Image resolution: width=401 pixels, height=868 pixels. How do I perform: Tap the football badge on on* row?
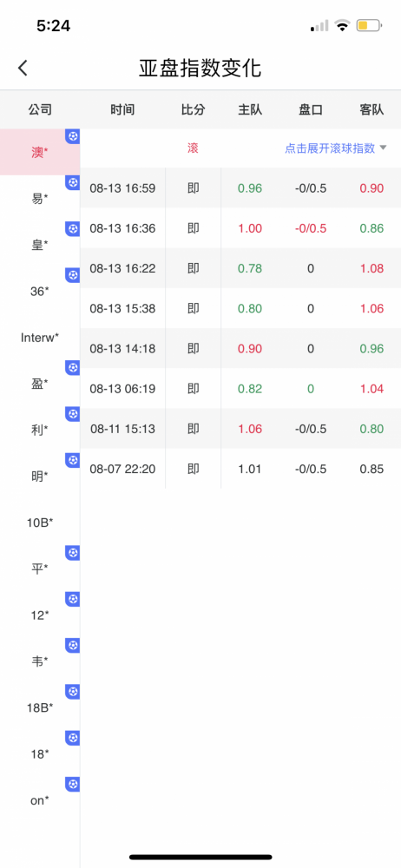coord(73,784)
